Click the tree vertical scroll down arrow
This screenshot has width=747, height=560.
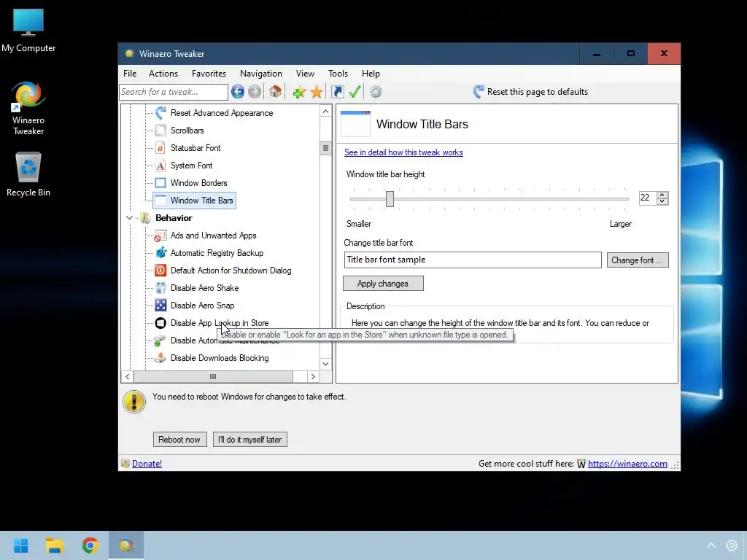325,364
